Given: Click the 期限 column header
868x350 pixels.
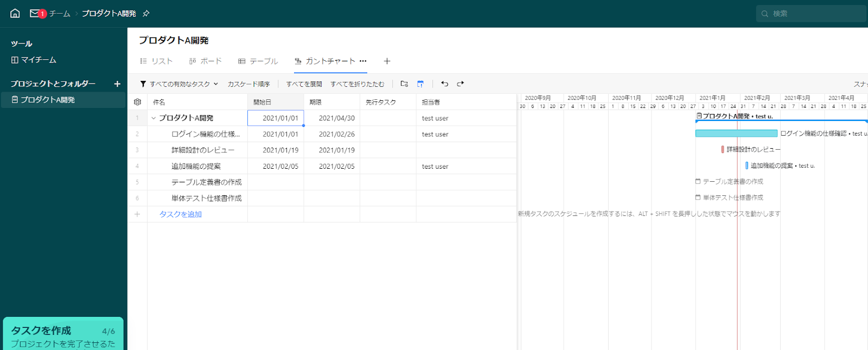Looking at the screenshot, I should [x=332, y=102].
